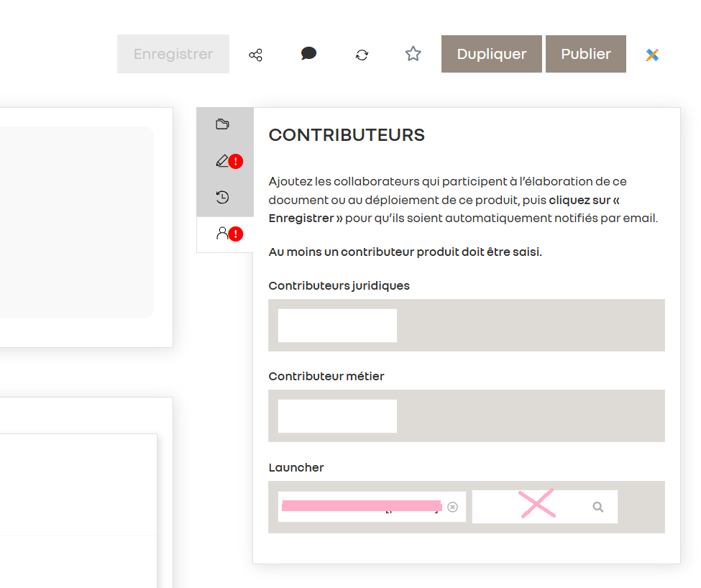Open the history clock tab
Viewport: 701px width, 588px height.
click(x=223, y=197)
